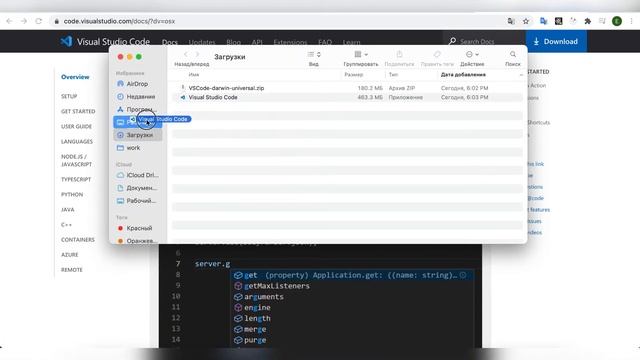Select the Visual Studio Code app row
The width and height of the screenshot is (640, 360).
pyautogui.click(x=347, y=98)
